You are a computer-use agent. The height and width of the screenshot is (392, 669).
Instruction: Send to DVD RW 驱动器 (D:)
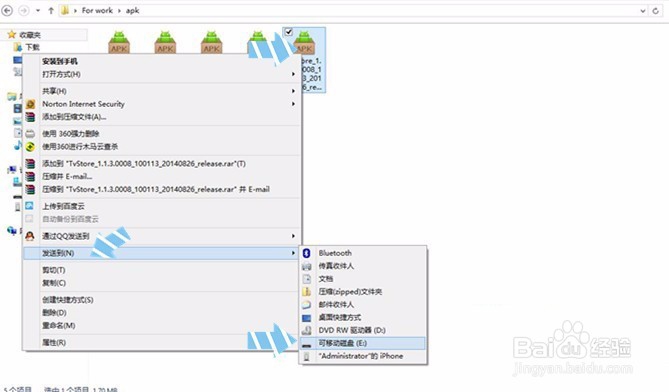pyautogui.click(x=363, y=330)
